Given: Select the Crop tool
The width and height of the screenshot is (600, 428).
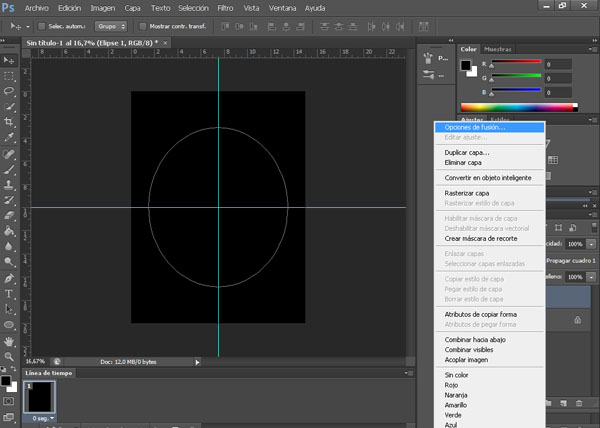Looking at the screenshot, I should (9, 122).
